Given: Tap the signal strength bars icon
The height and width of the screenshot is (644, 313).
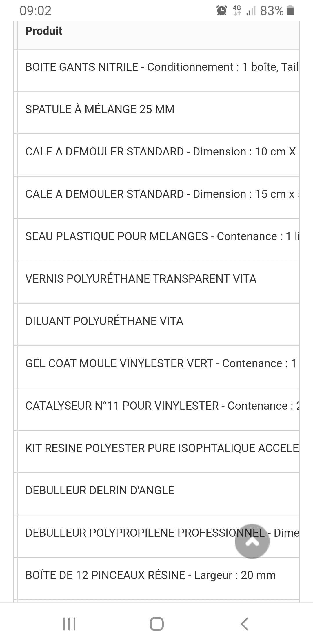Looking at the screenshot, I should tap(251, 11).
